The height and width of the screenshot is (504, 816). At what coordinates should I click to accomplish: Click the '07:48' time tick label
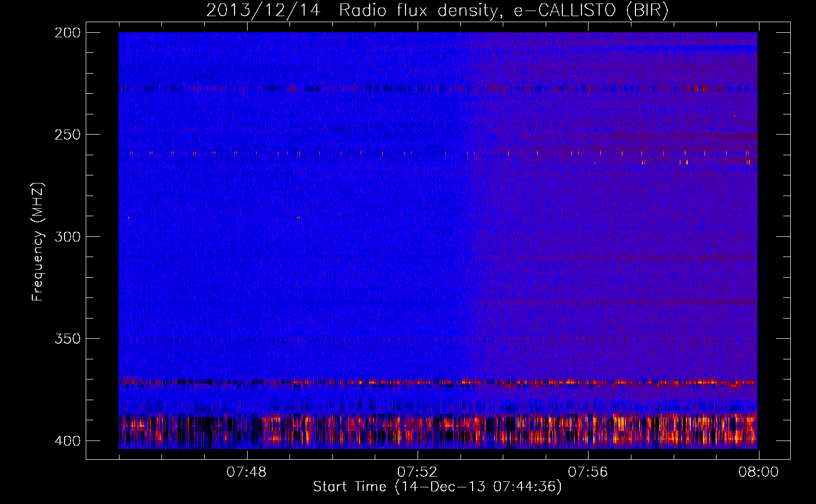click(246, 472)
